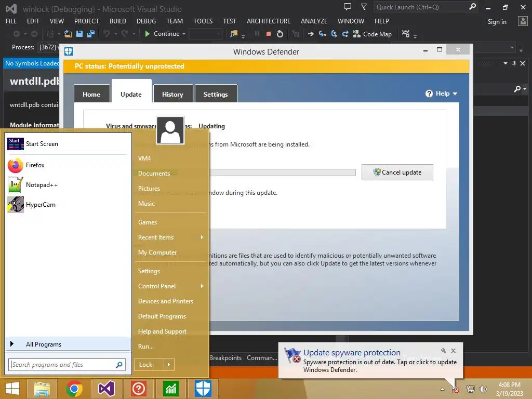Switch to the History tab in Windows Defender
532x399 pixels.
172,94
